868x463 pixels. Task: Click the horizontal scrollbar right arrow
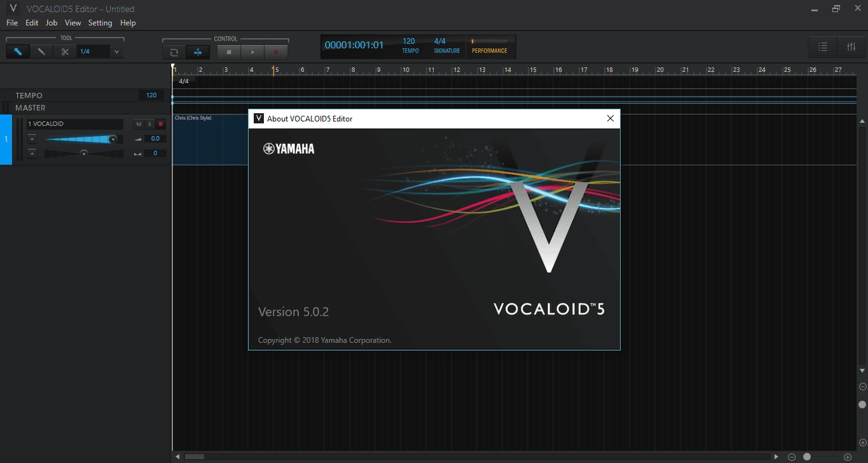coord(776,457)
